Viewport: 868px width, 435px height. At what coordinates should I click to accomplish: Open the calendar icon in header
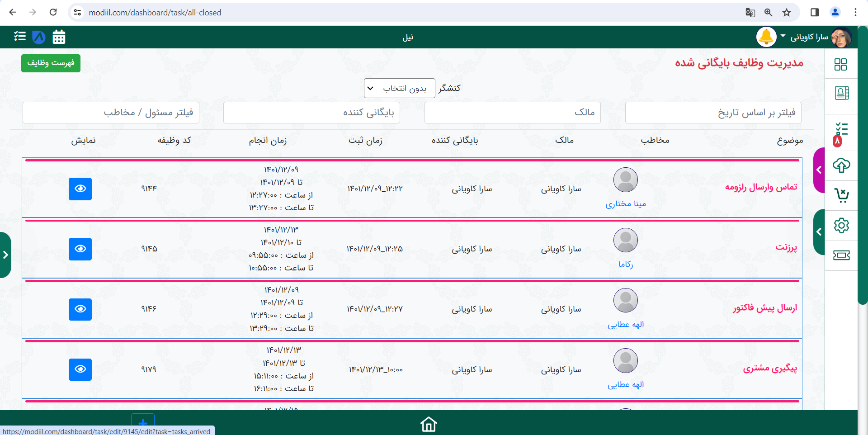click(x=59, y=37)
